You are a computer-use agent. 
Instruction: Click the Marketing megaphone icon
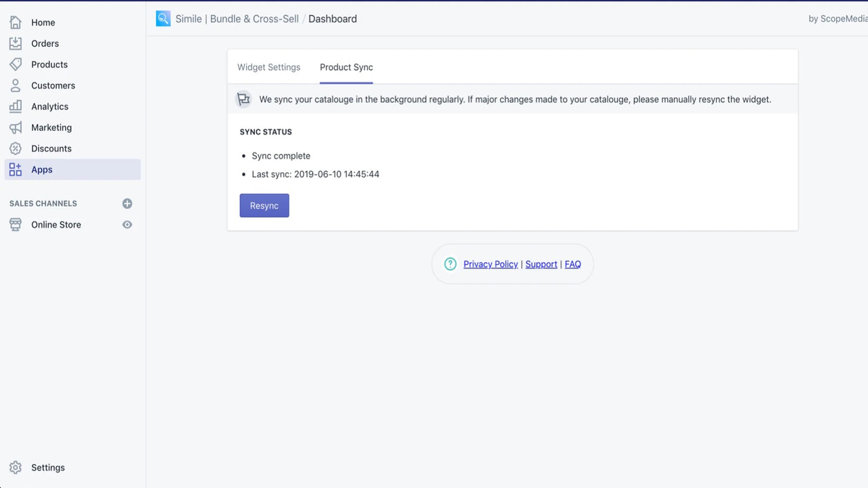click(x=15, y=127)
